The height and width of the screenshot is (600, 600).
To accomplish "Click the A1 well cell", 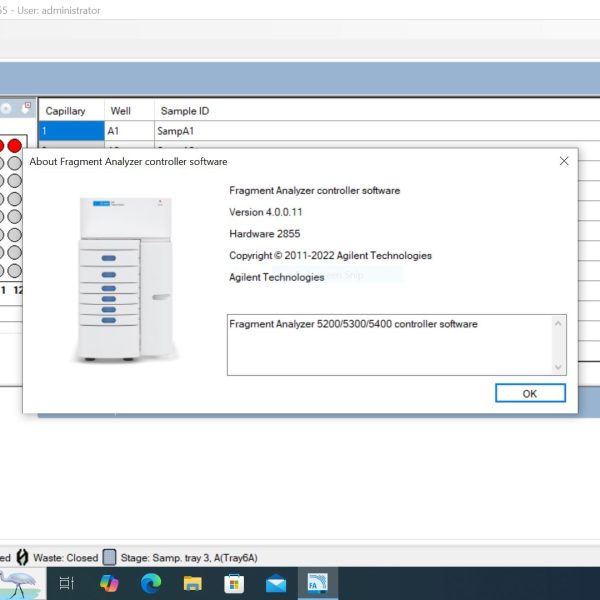I will tap(129, 131).
